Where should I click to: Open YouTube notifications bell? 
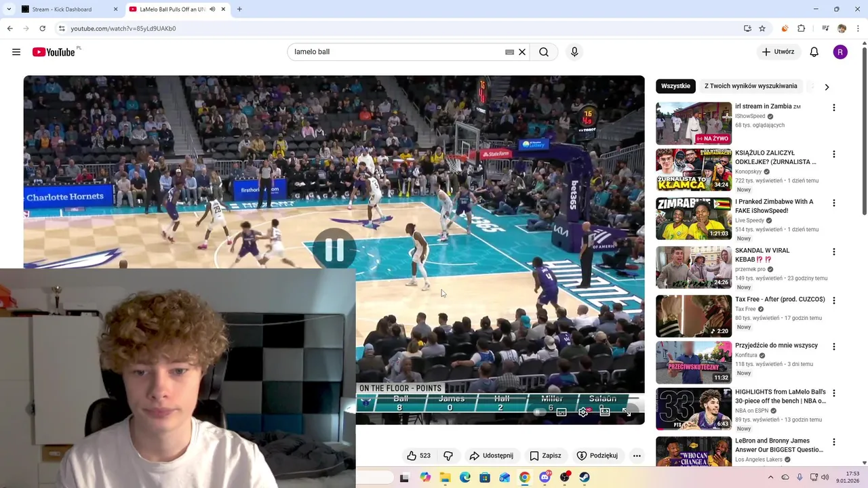click(x=814, y=52)
